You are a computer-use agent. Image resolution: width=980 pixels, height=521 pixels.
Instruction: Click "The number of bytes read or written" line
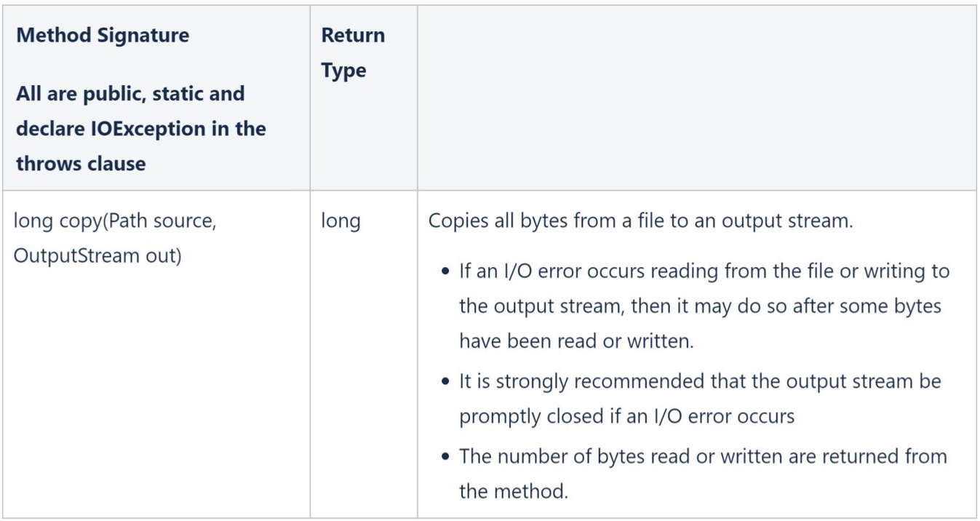click(x=702, y=456)
